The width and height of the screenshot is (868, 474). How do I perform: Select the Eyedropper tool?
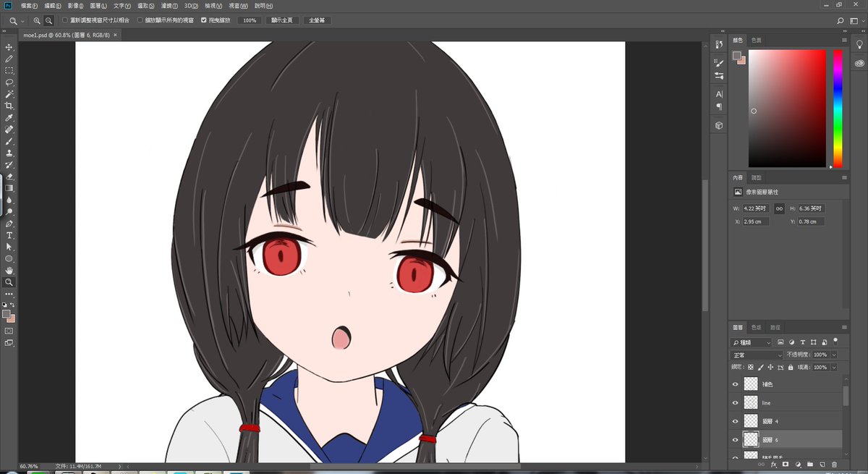pyautogui.click(x=9, y=118)
